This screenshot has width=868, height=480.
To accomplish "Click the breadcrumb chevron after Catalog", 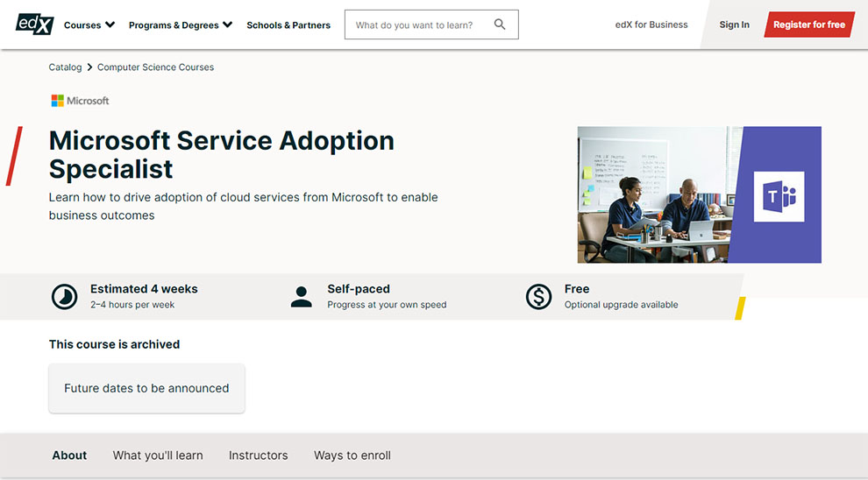I will [89, 67].
